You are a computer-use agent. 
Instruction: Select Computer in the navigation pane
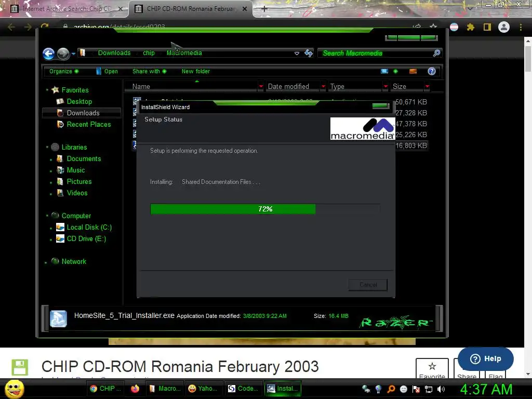pyautogui.click(x=76, y=216)
